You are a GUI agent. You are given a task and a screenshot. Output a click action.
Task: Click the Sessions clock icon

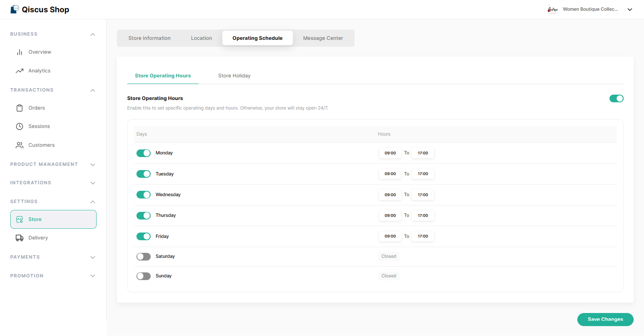pyautogui.click(x=20, y=126)
